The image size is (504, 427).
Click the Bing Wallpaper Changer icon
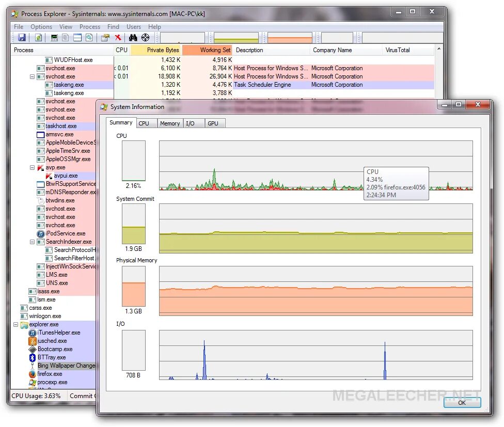coord(33,366)
